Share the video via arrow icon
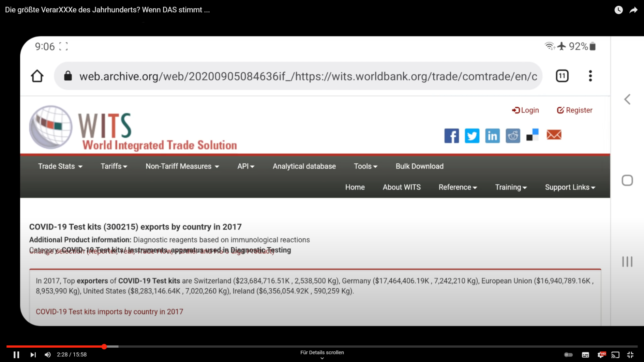This screenshot has height=362, width=644. 633,10
